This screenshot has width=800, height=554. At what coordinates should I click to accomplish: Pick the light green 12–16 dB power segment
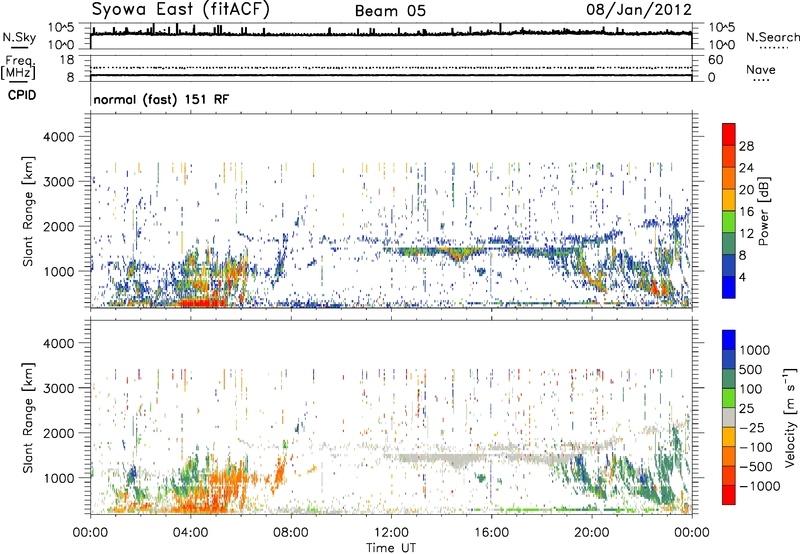tap(729, 222)
